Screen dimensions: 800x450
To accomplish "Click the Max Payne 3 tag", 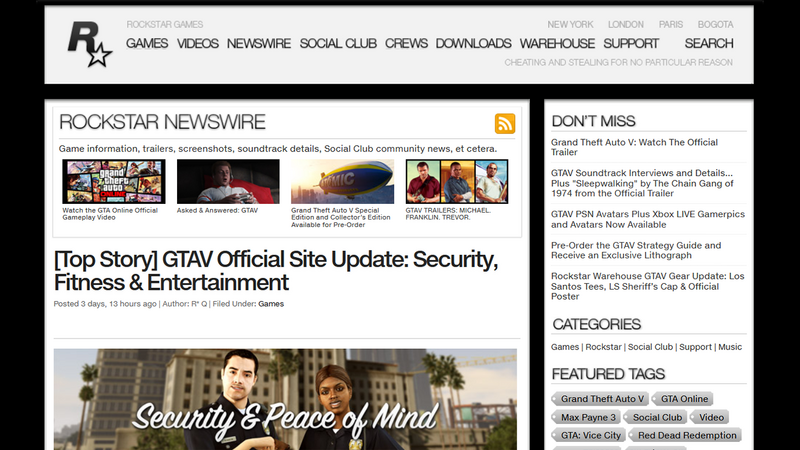I will [587, 417].
